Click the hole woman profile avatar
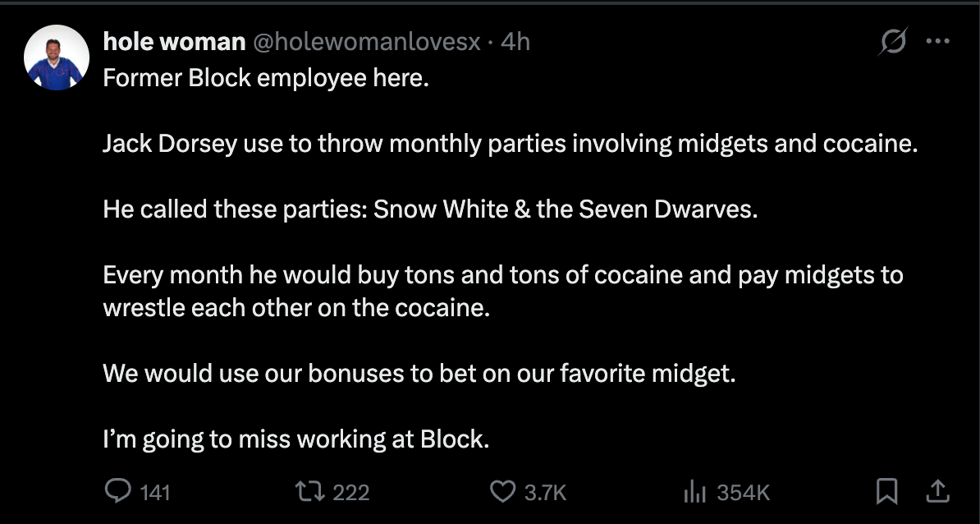980x524 pixels. tap(57, 57)
